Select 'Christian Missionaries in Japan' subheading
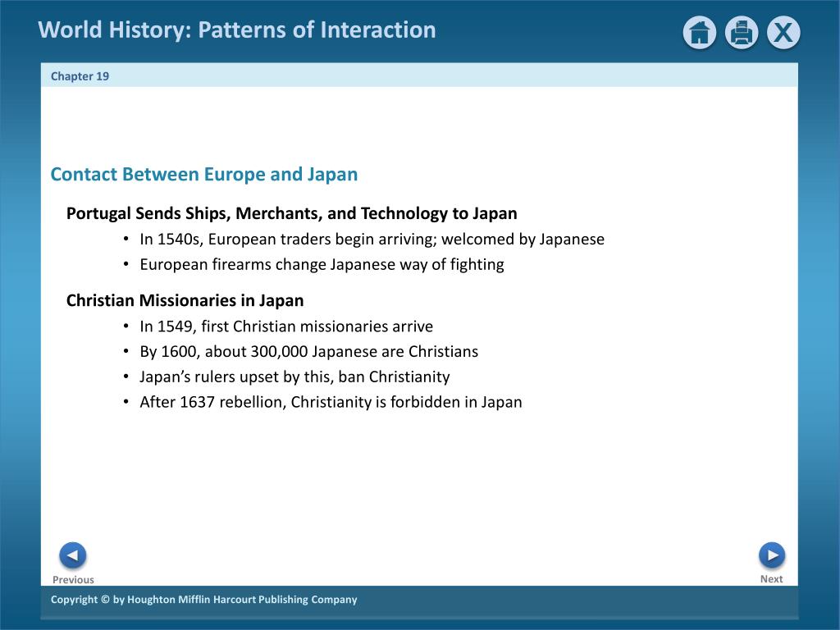 [185, 300]
